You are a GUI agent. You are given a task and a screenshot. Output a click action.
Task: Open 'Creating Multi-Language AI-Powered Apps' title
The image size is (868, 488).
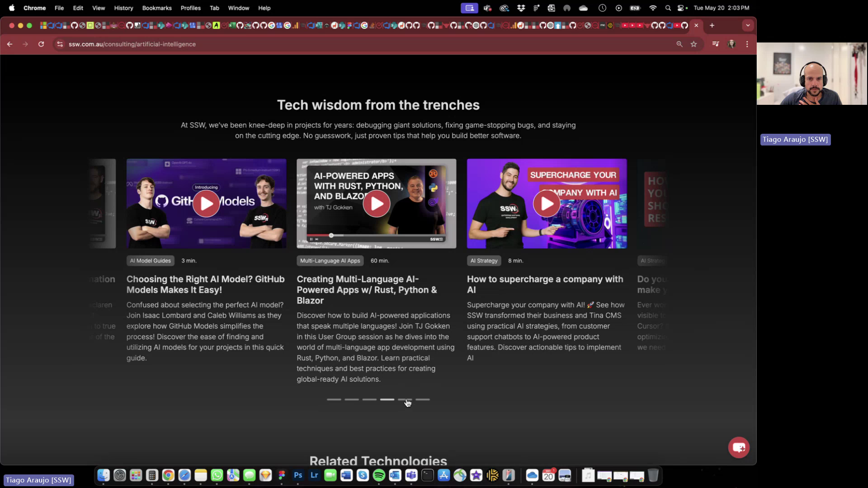[x=367, y=290]
